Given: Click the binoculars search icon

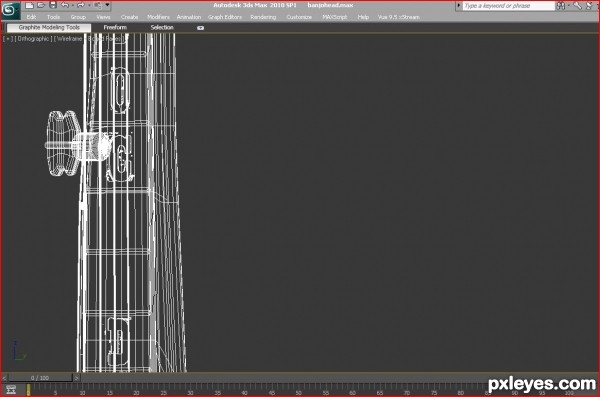Looking at the screenshot, I should (x=561, y=6).
